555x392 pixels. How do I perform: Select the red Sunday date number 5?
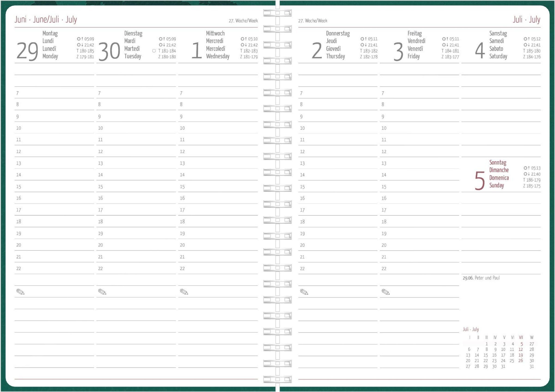click(480, 180)
